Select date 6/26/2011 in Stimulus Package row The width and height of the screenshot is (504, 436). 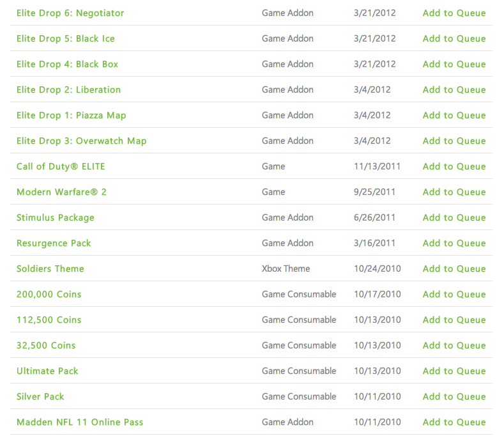[x=374, y=217]
